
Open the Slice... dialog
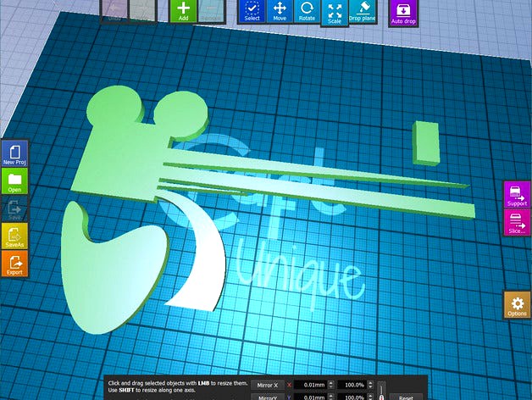tap(517, 222)
